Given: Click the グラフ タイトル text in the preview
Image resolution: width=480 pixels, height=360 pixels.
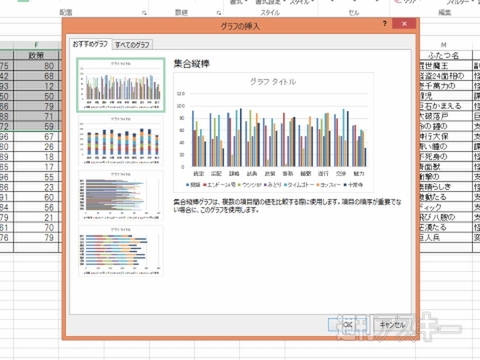Looking at the screenshot, I should point(273,82).
